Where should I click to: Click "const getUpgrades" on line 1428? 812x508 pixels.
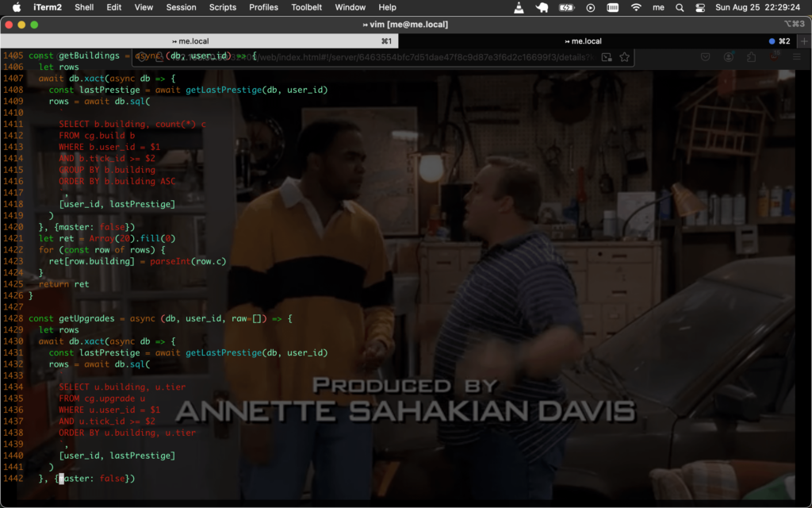[x=71, y=318]
